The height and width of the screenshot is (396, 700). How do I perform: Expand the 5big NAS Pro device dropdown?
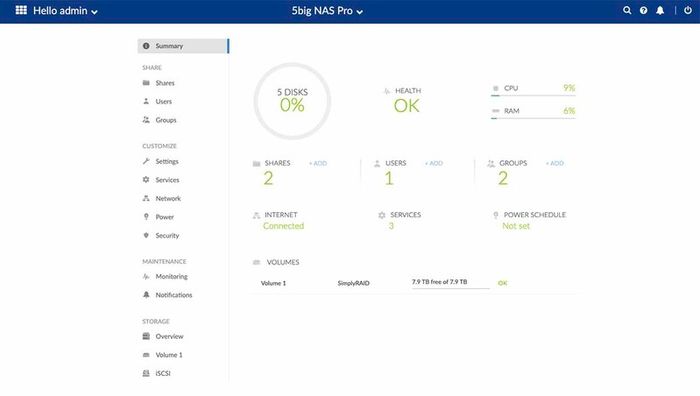point(327,11)
